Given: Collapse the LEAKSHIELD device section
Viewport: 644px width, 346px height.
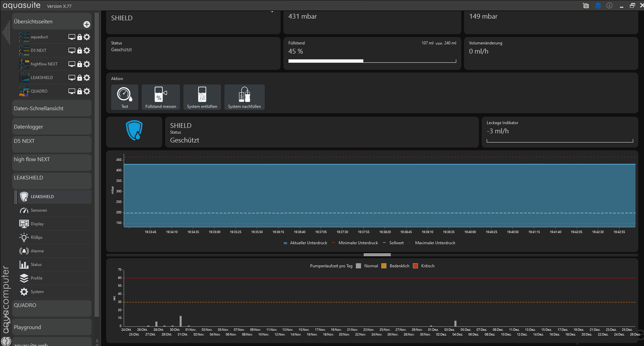Looking at the screenshot, I should click(52, 180).
